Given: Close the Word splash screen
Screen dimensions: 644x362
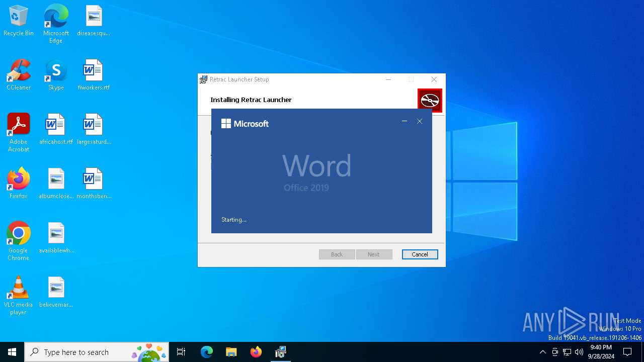Looking at the screenshot, I should [420, 121].
